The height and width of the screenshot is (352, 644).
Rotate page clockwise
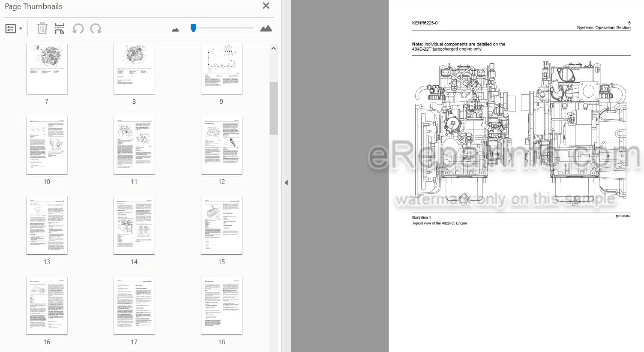click(96, 29)
